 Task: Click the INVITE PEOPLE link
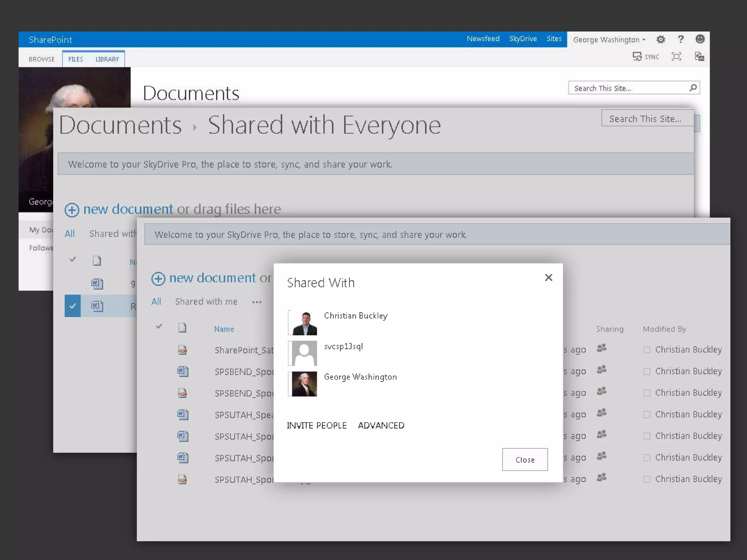tap(317, 425)
